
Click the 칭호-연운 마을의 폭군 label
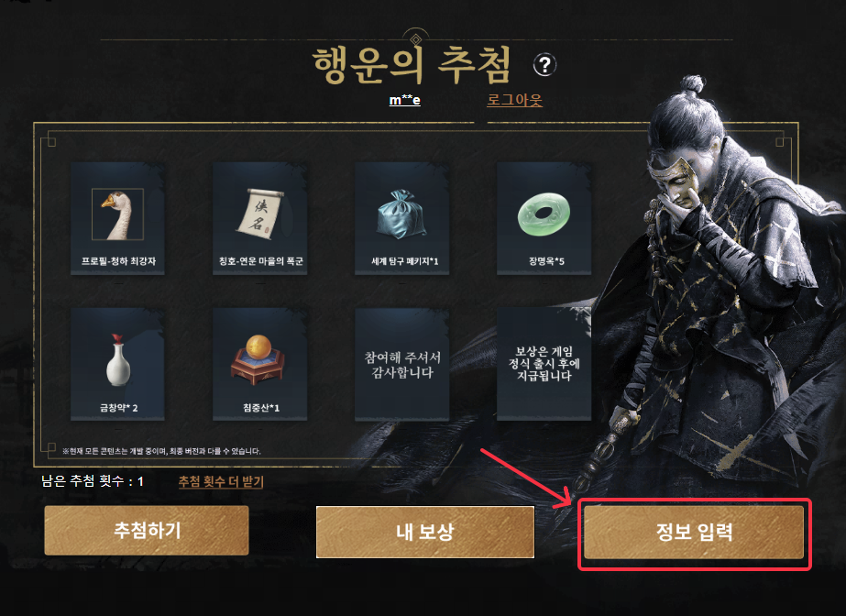[260, 261]
